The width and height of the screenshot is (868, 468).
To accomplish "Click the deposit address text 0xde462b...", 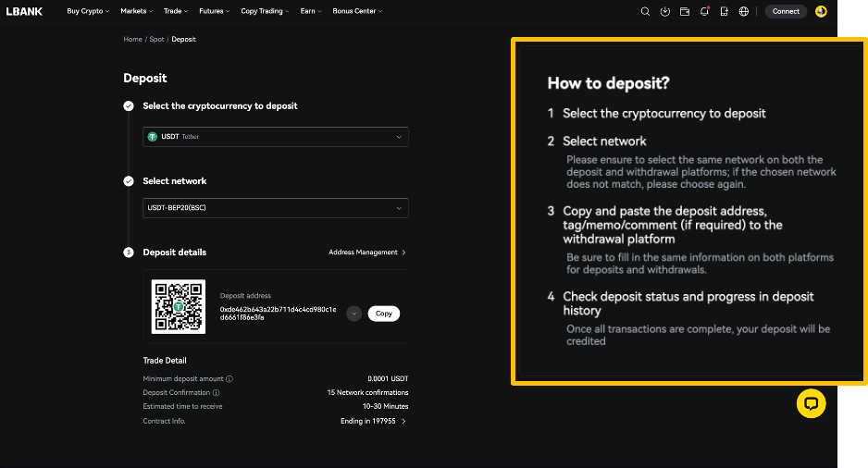I will click(x=278, y=314).
